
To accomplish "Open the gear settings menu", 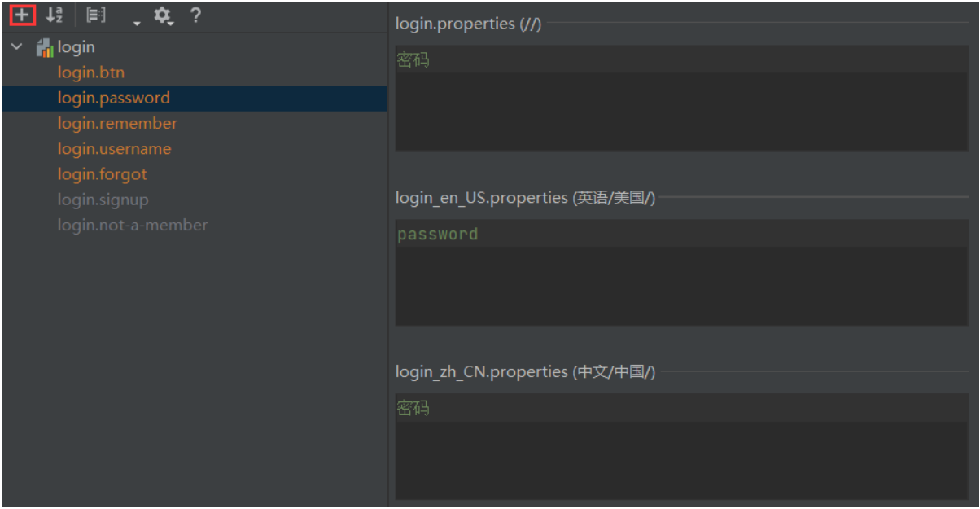I will 164,15.
